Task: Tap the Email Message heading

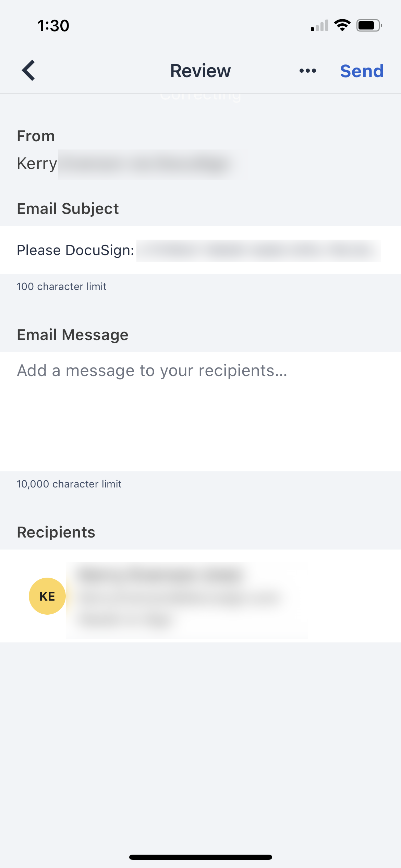Action: (73, 335)
